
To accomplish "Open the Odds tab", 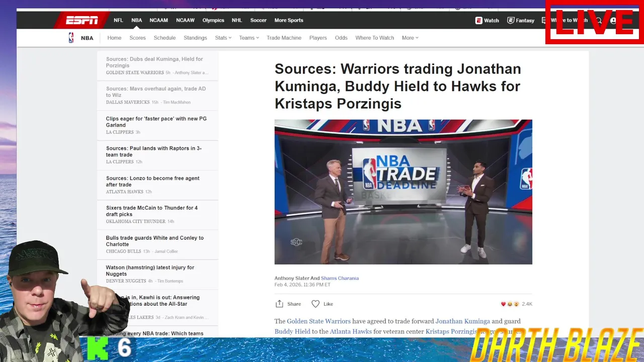I will coord(341,38).
